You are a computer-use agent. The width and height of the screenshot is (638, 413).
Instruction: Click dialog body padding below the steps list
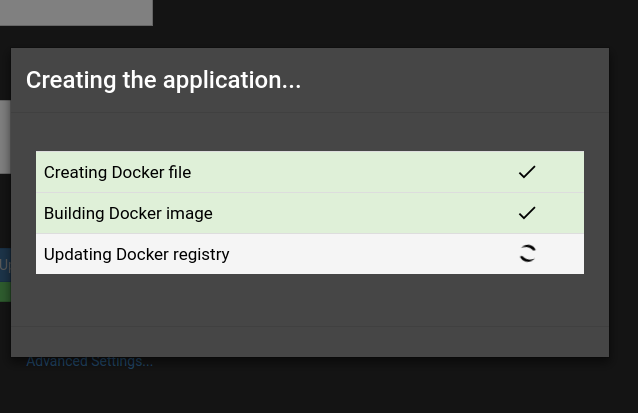pos(310,298)
